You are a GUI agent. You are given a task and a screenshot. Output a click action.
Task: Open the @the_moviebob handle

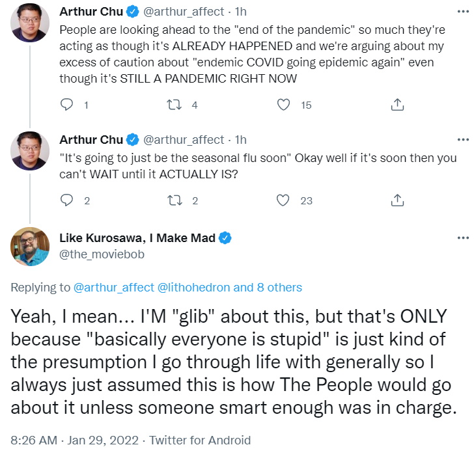[x=102, y=254]
